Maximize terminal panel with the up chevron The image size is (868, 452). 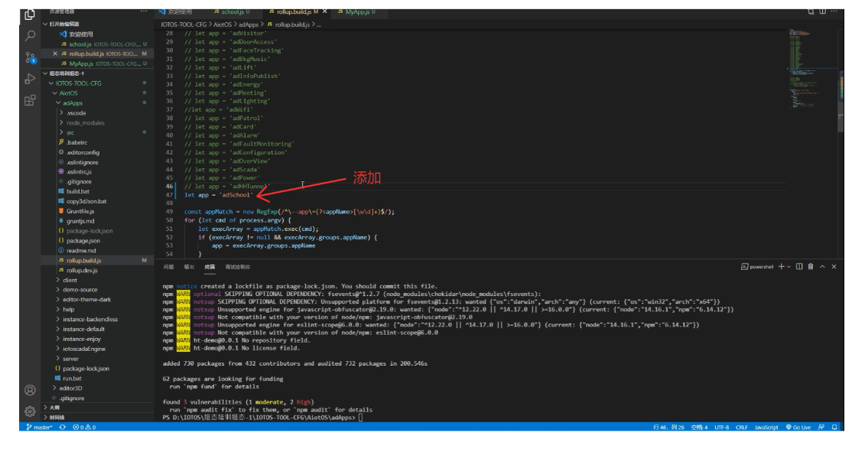pyautogui.click(x=822, y=266)
